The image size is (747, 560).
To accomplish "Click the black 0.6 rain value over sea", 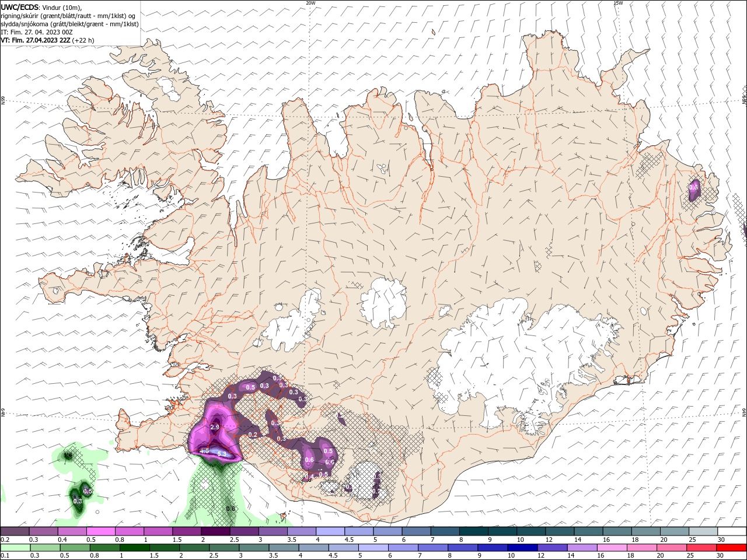I will point(231,509).
